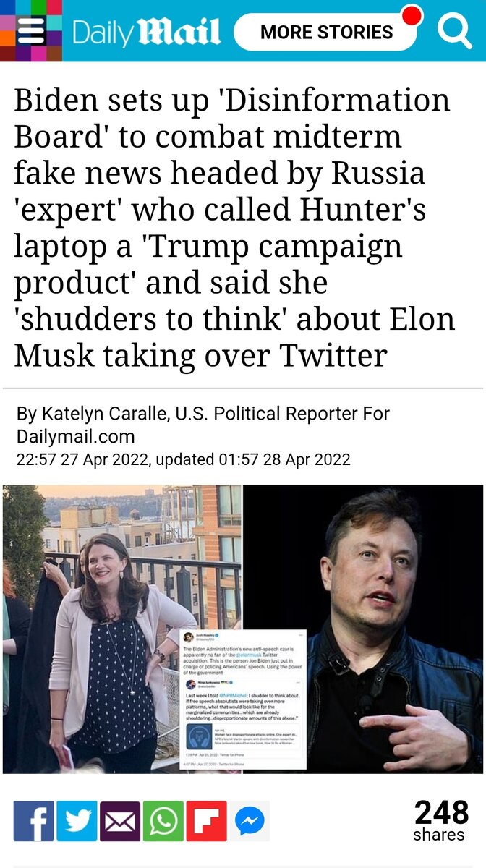This screenshot has height=868, width=486.
Task: Share article on Twitter
Action: tap(77, 821)
